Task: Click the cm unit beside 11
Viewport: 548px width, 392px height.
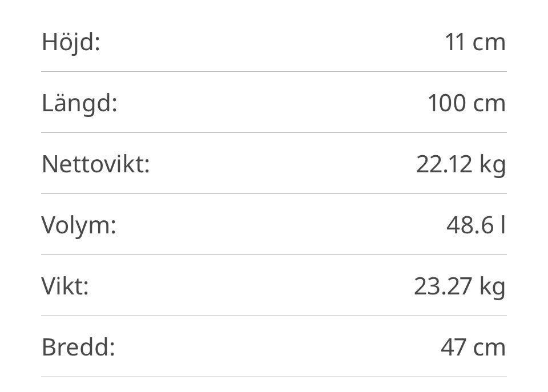Action: pyautogui.click(x=489, y=43)
